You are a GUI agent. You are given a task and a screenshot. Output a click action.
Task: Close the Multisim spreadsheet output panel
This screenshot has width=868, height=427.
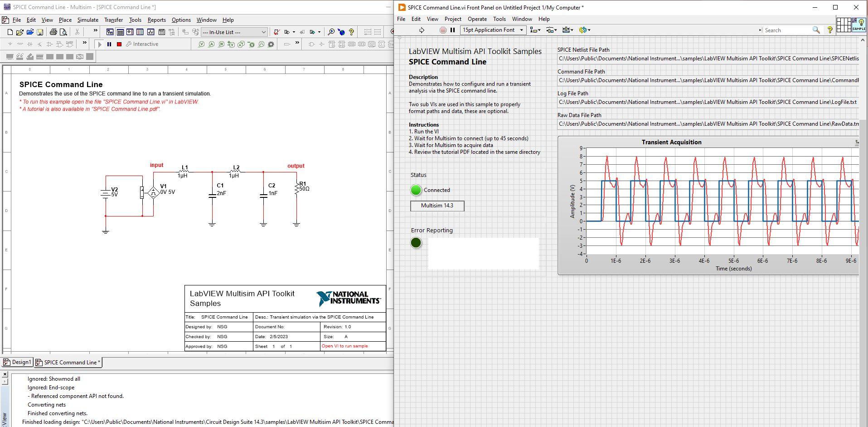coord(5,374)
